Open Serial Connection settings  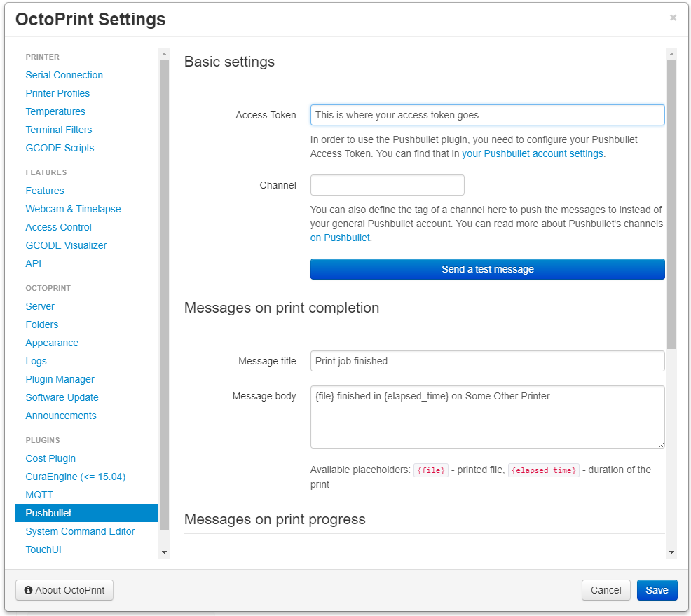(64, 75)
